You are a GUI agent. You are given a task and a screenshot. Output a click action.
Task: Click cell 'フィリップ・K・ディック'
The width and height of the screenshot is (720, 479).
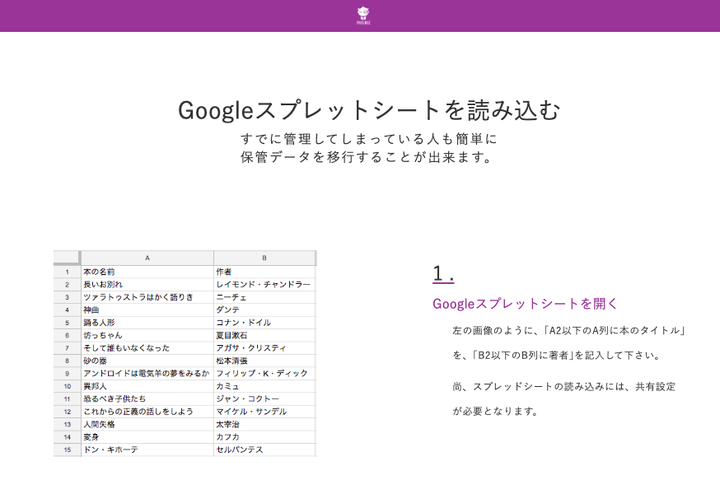click(x=264, y=373)
